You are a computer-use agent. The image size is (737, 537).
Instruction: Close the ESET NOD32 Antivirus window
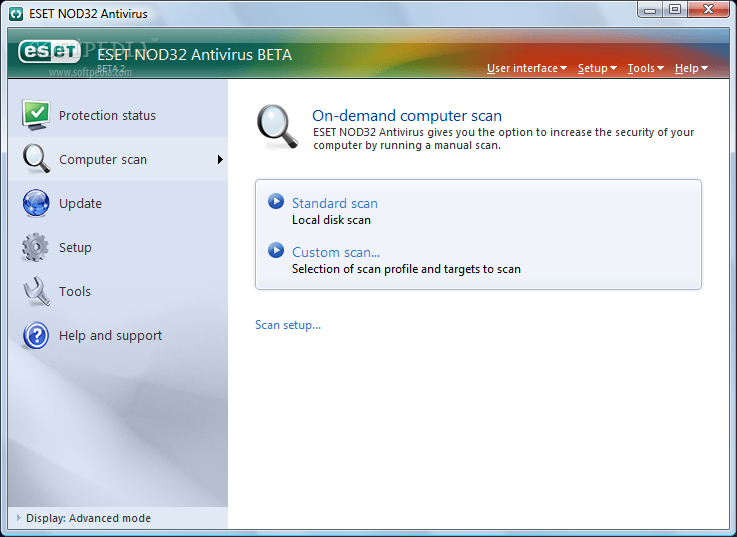tap(709, 10)
